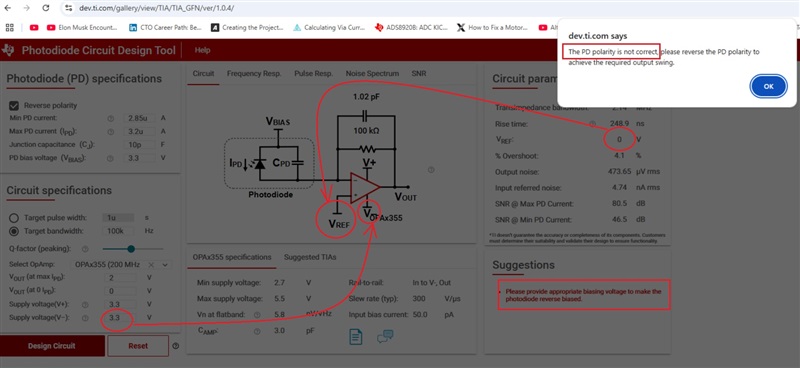Click help icon beside PD bias voltage

tap(110, 158)
